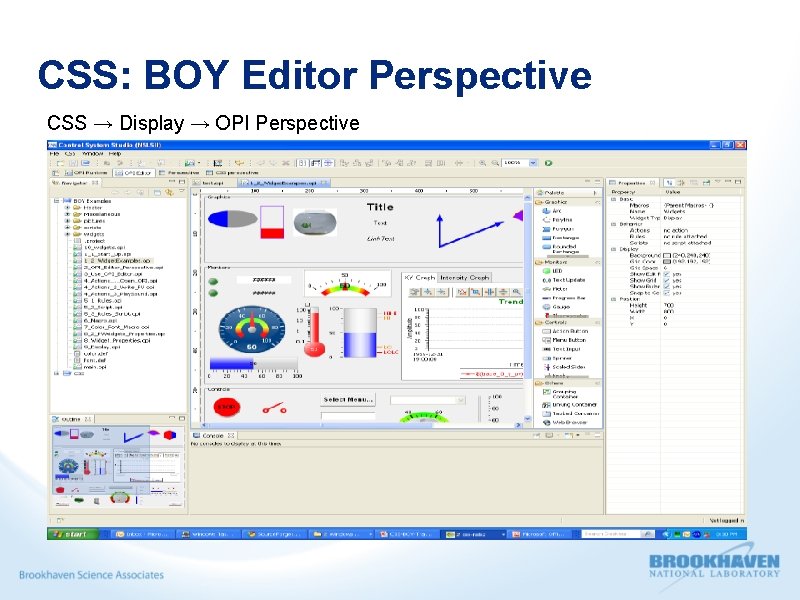Screen dimensions: 800x600
Task: Toggle the Show Grid checkbox
Action: click(666, 281)
